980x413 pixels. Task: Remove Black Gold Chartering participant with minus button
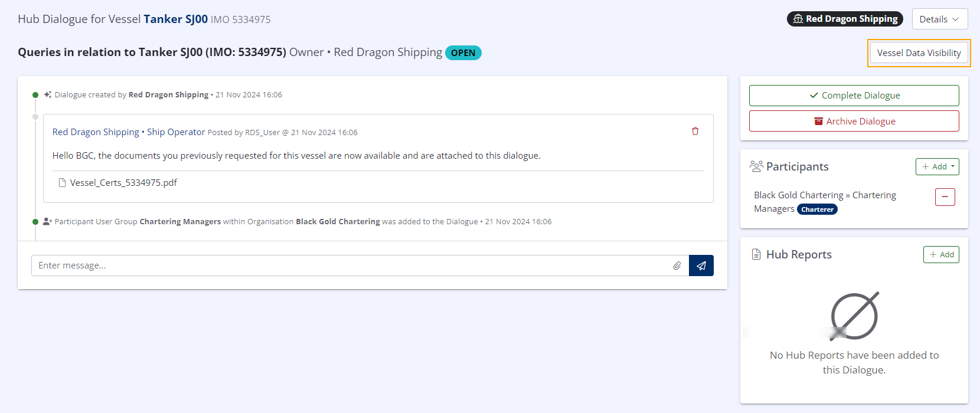click(x=945, y=197)
